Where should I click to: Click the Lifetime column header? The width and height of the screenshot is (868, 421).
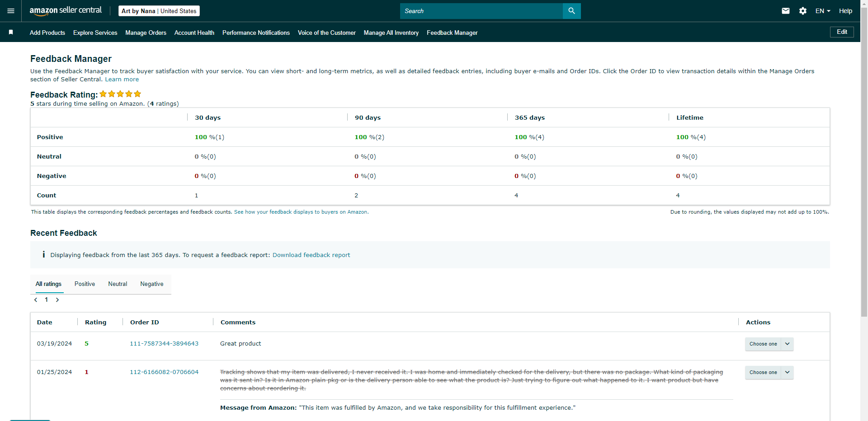coord(690,117)
